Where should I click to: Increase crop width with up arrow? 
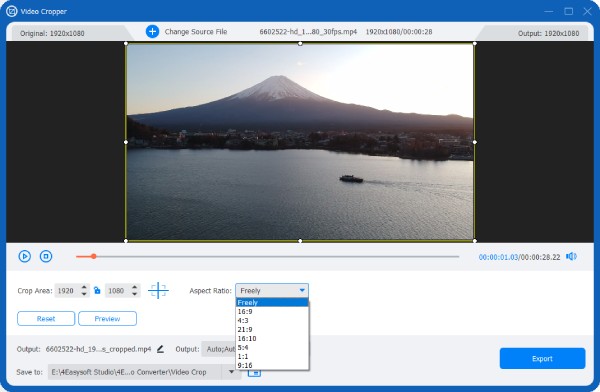(x=84, y=287)
